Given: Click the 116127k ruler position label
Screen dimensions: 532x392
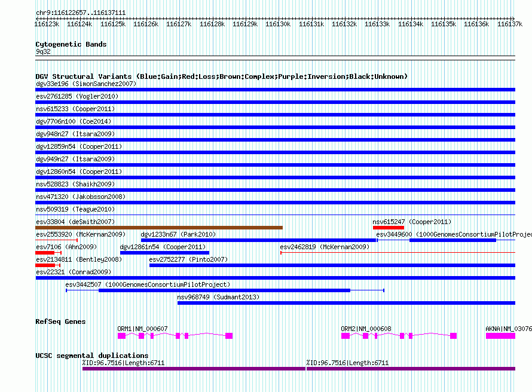Looking at the screenshot, I should (x=179, y=24).
